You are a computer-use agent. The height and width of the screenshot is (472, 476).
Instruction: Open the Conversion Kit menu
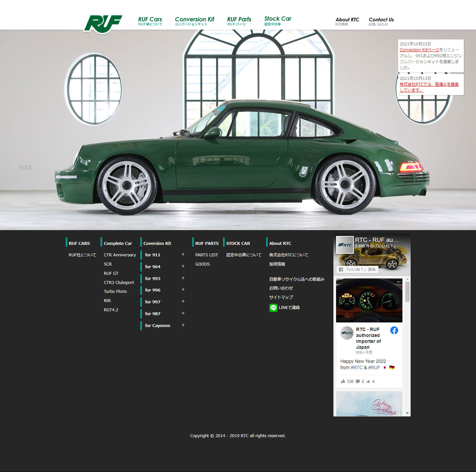[194, 21]
